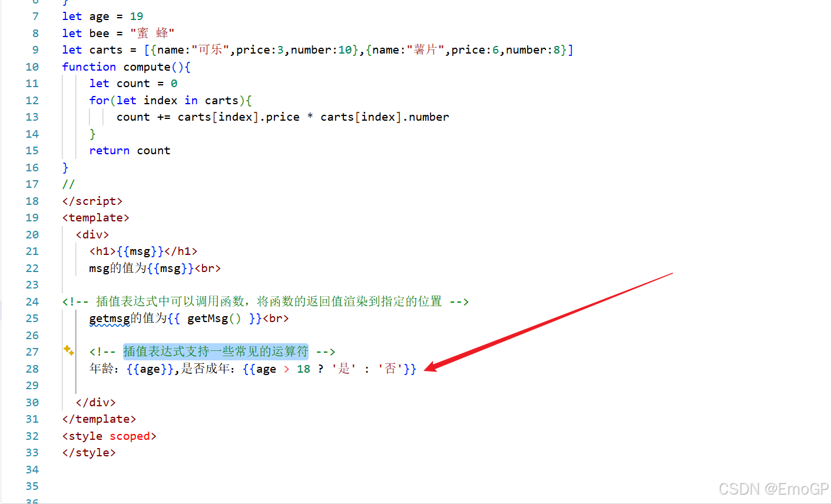Click the 'for' keyword on line 12
Screen dimensions: 831x504
(100, 101)
